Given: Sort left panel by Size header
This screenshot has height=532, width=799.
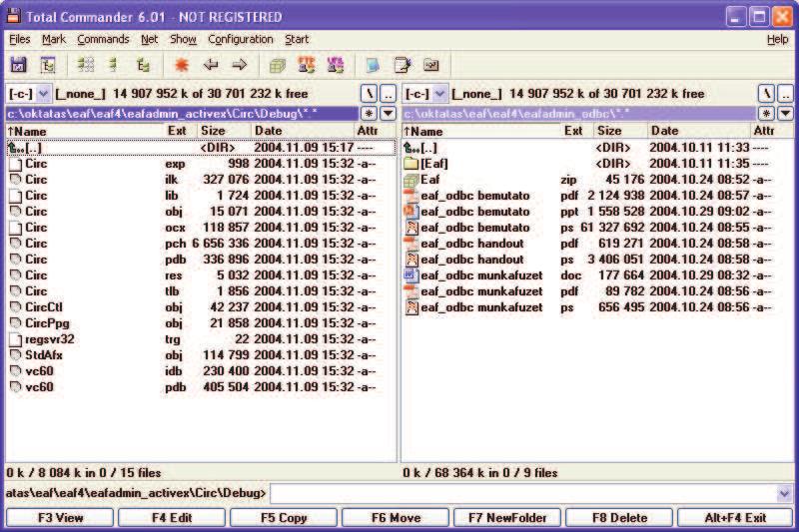Looking at the screenshot, I should (224, 131).
